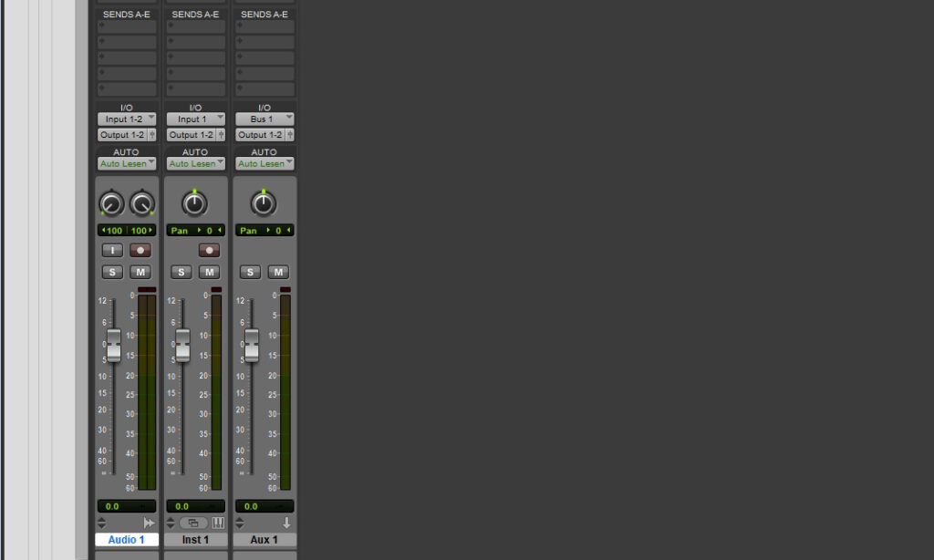The image size is (934, 560).
Task: Select the Aux 1 track name
Action: pyautogui.click(x=265, y=540)
